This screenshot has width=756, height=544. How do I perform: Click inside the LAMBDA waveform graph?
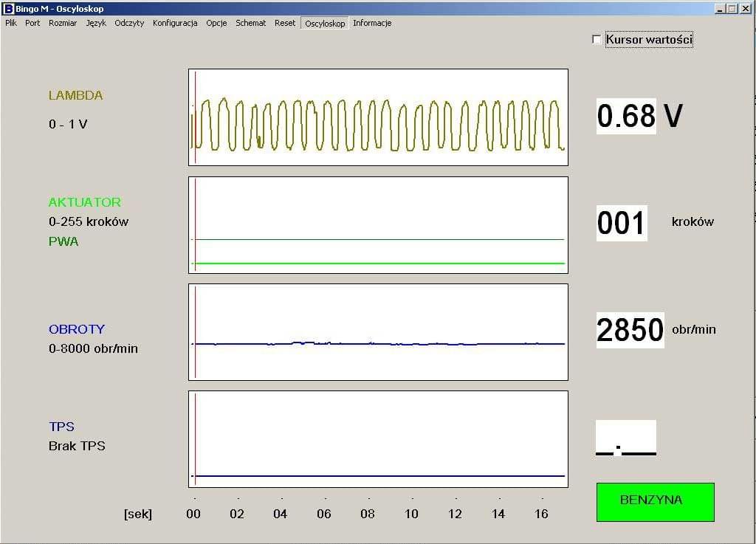tap(378, 117)
